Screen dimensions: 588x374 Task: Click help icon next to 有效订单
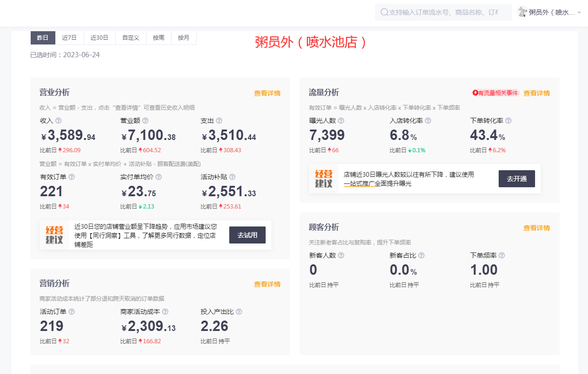72,177
